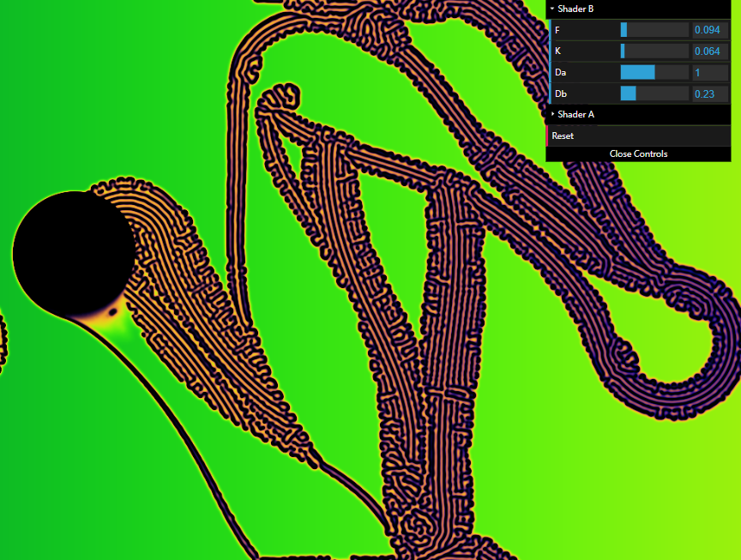This screenshot has width=741, height=560.
Task: Click the Db diffusion slider bar
Action: (654, 93)
